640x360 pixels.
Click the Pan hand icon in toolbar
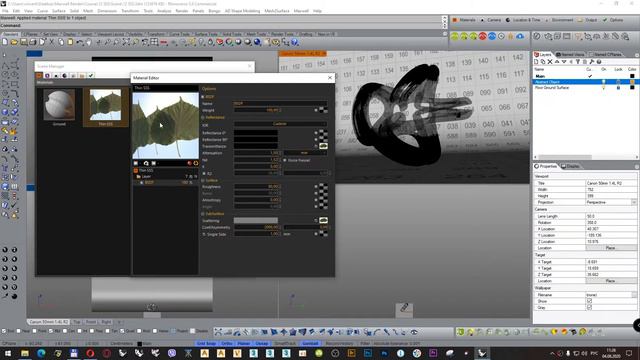click(x=89, y=42)
